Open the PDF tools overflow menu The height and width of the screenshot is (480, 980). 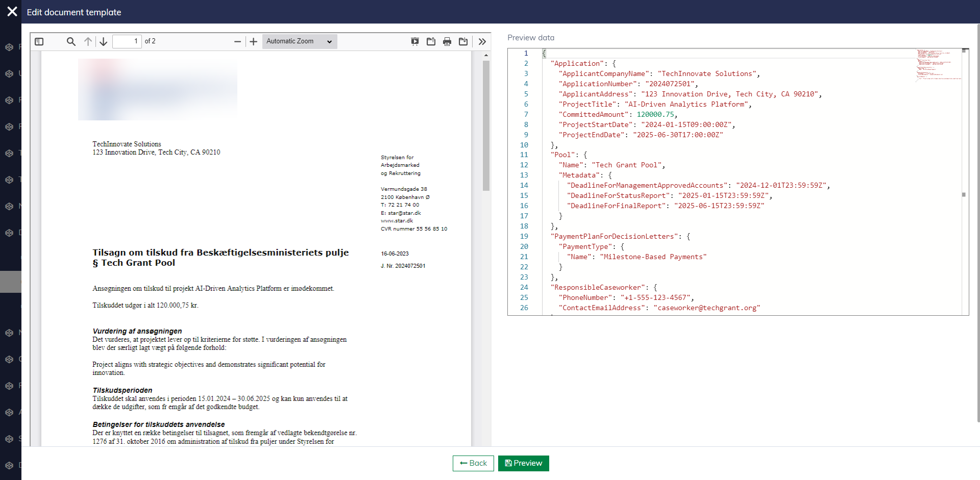point(482,41)
